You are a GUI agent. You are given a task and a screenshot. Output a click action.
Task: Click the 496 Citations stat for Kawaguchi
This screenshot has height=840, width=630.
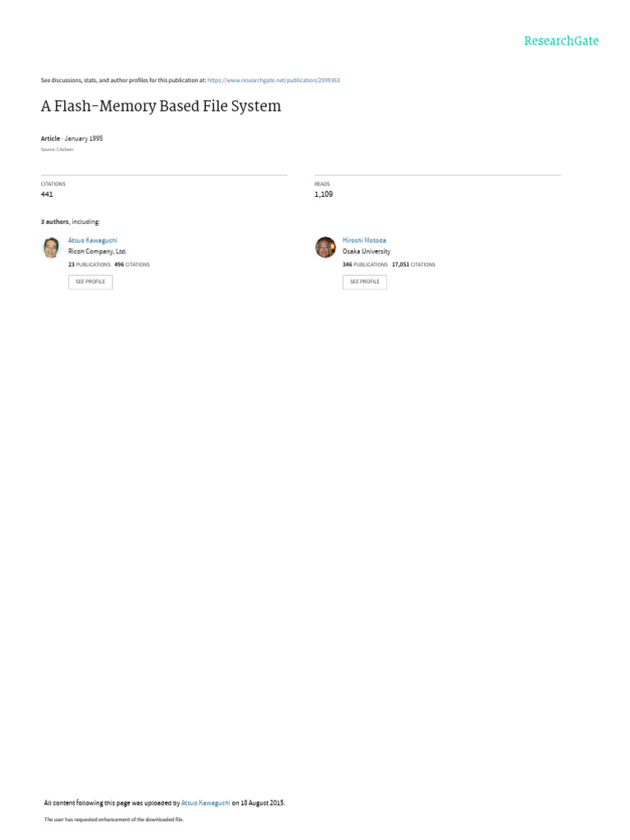[132, 265]
